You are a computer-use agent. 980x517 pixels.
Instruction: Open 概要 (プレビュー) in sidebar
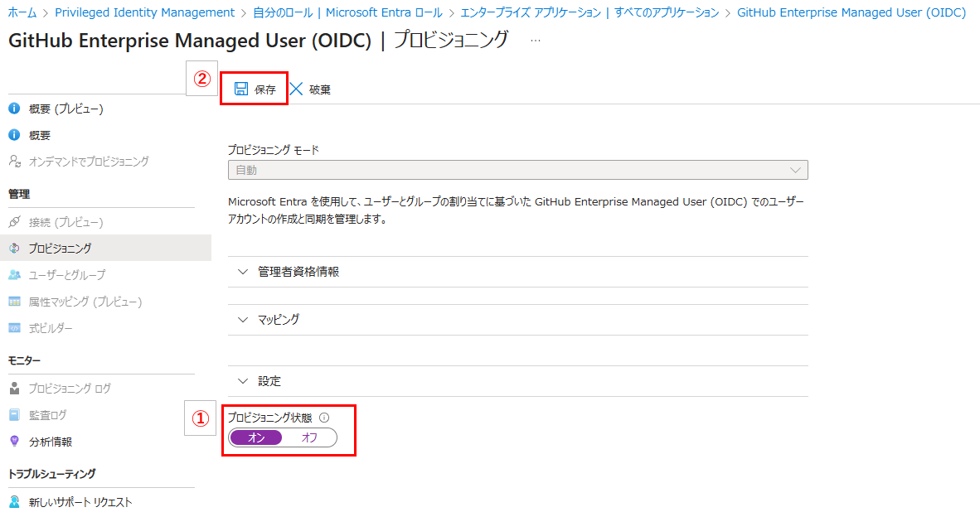[x=65, y=109]
